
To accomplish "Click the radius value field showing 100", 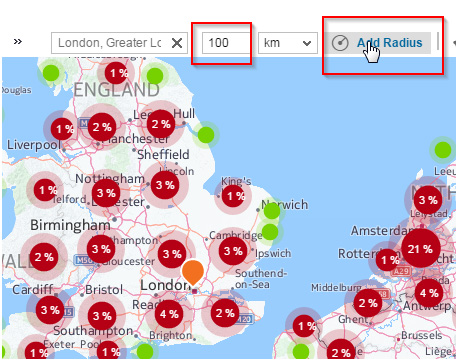I will [226, 43].
